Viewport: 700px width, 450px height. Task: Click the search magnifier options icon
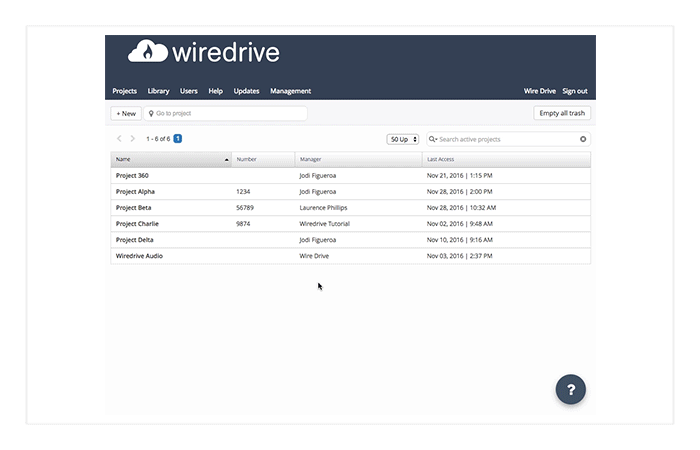pos(433,139)
